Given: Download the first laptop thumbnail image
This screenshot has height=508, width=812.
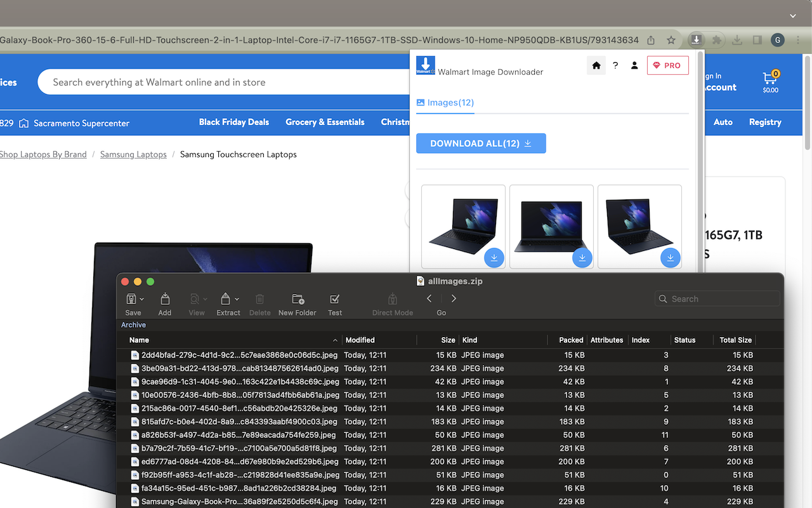Looking at the screenshot, I should point(494,257).
